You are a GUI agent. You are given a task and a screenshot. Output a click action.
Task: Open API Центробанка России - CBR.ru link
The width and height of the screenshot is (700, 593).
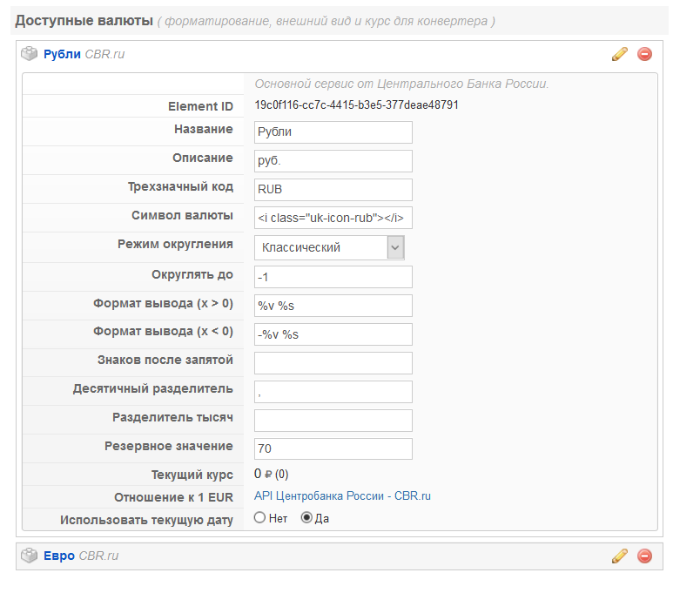tap(342, 496)
